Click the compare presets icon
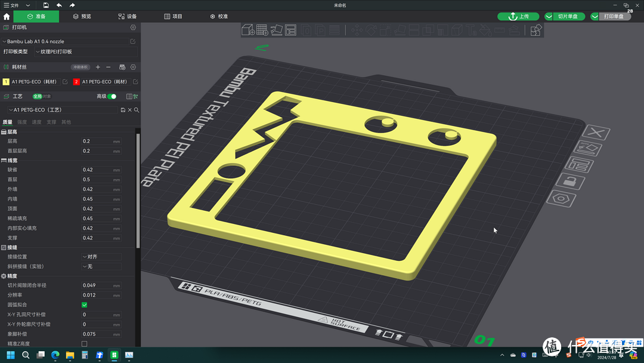Screen dimensions: 644x363 [x=135, y=96]
